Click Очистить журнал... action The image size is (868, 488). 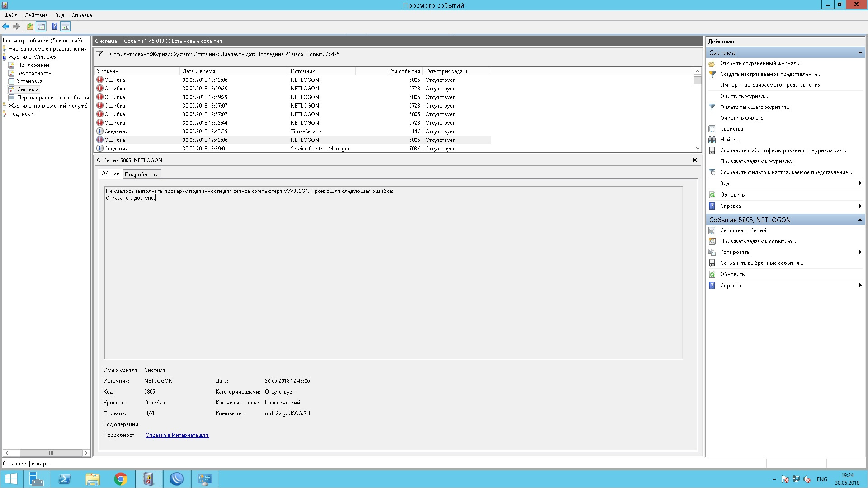coord(744,96)
